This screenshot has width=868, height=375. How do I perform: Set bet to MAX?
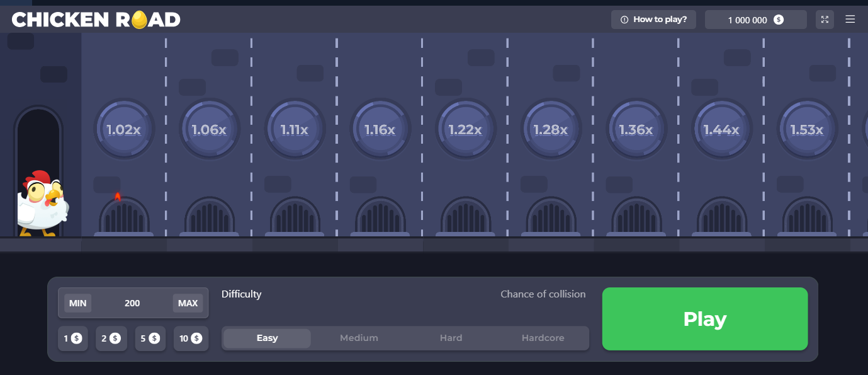click(x=188, y=303)
